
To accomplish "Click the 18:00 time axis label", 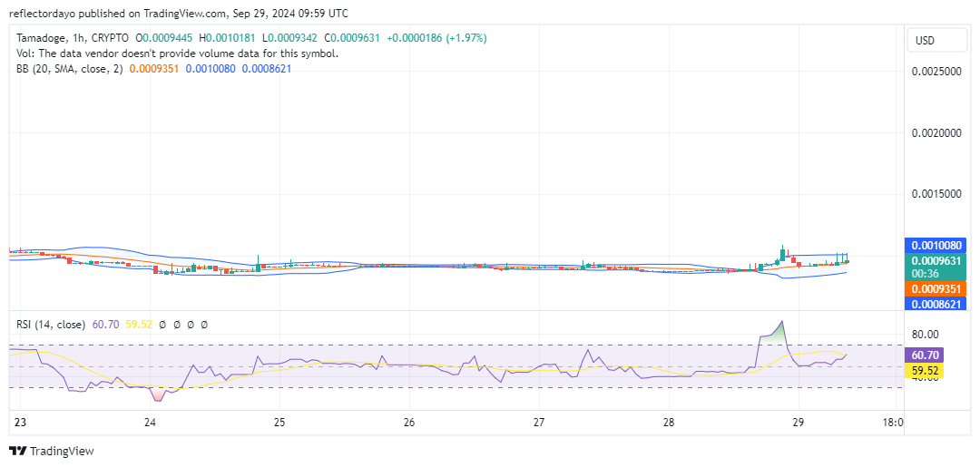I will point(891,422).
